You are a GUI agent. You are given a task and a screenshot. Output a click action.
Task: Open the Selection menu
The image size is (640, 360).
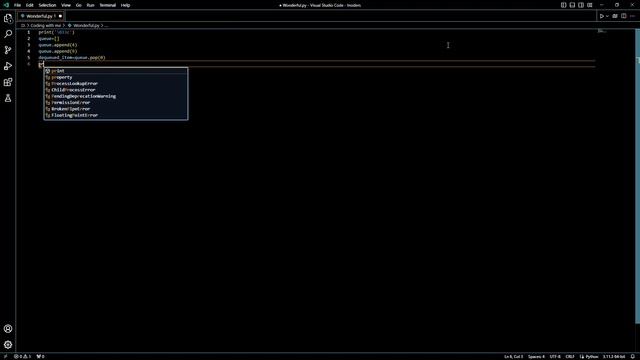47,5
